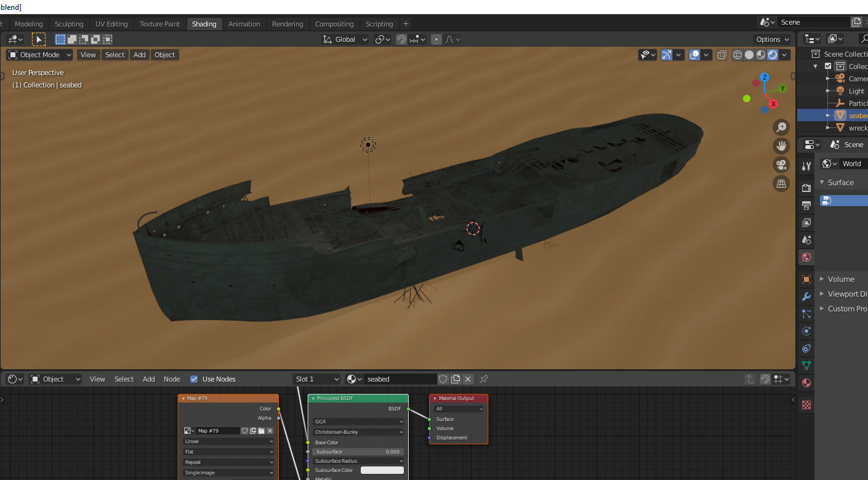Toggle snapping magnet in 3D viewport header
The width and height of the screenshot is (868, 480).
coord(401,39)
